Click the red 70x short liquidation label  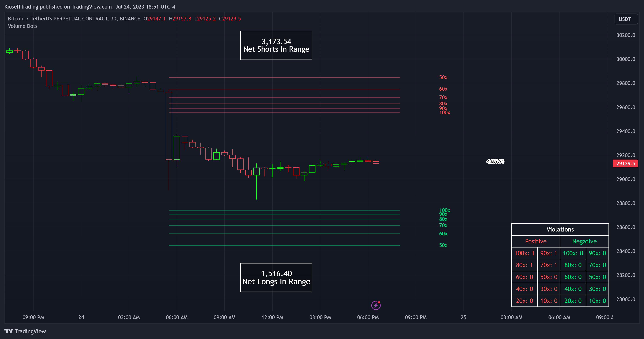(443, 97)
